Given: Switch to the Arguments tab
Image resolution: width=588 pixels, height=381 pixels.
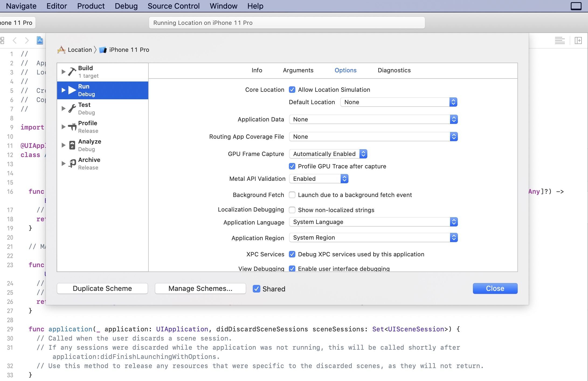Looking at the screenshot, I should click(x=298, y=70).
